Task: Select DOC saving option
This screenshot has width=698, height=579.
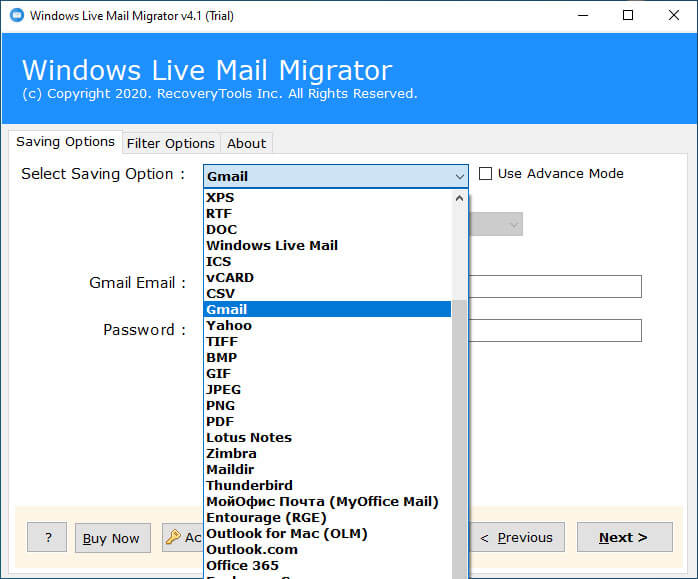Action: click(328, 230)
